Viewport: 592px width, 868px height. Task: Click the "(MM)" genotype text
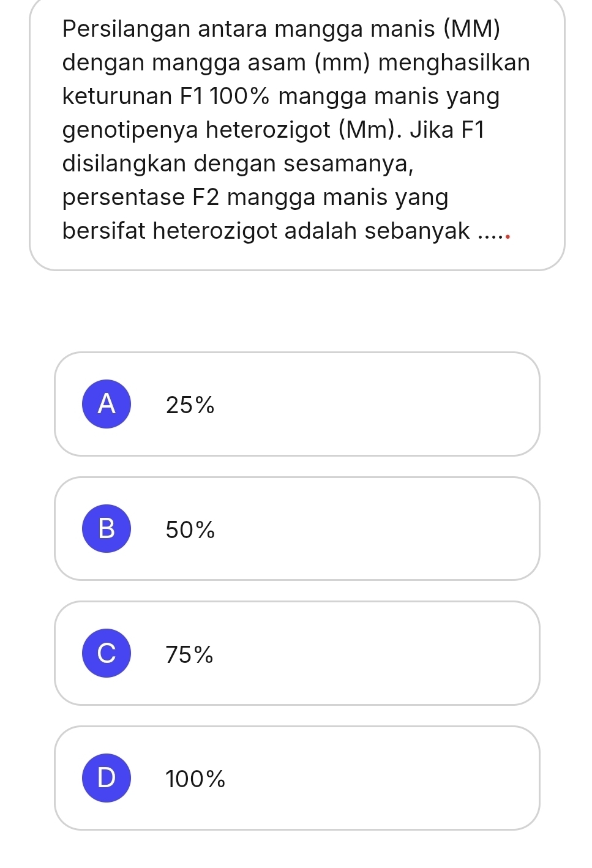(471, 29)
